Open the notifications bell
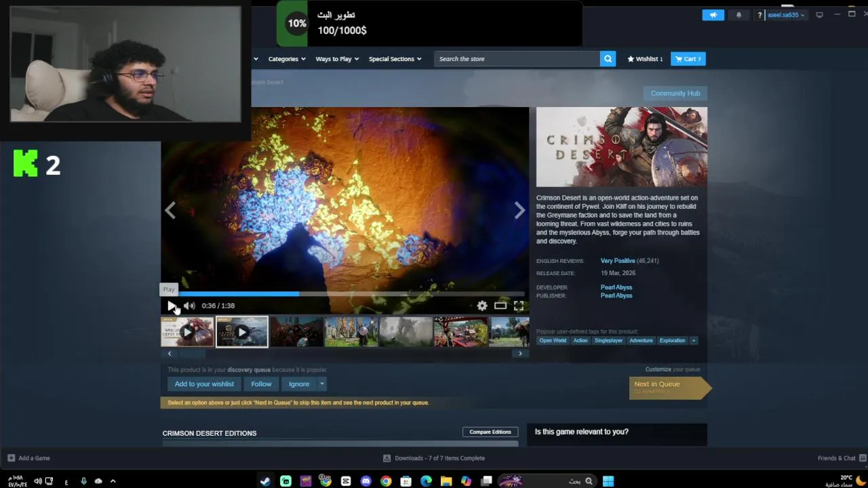Image resolution: width=868 pixels, height=488 pixels. (x=739, y=15)
